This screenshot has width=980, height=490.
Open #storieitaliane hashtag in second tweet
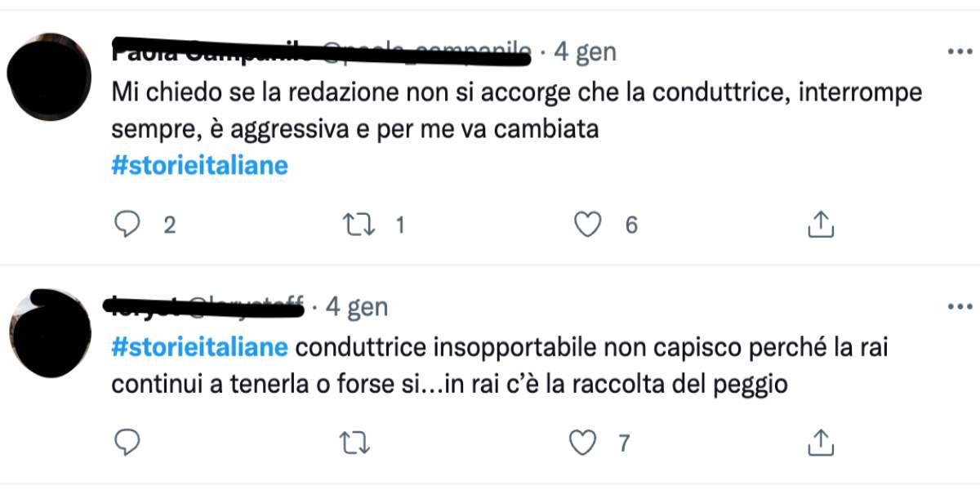(199, 347)
